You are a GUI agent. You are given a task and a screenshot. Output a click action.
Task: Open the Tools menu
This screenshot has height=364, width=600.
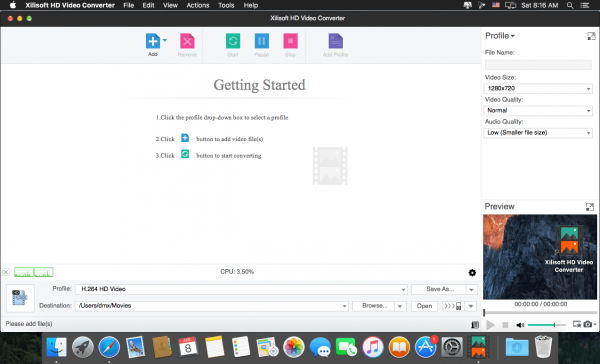coord(226,5)
